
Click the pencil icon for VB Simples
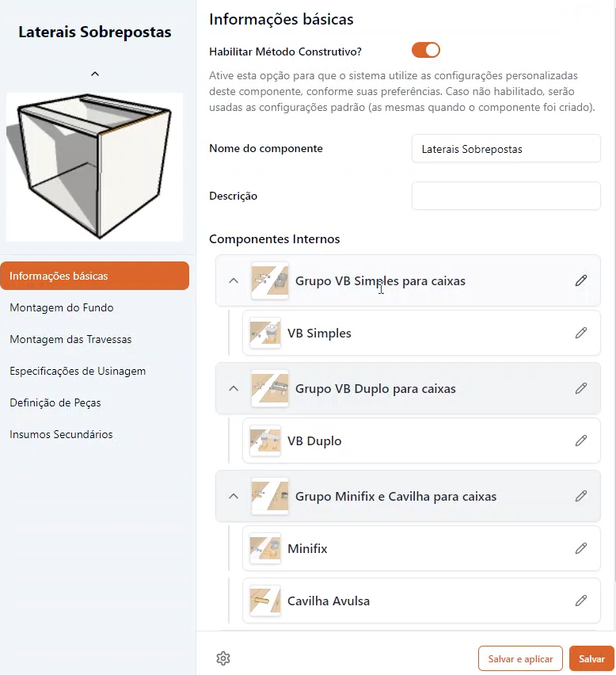pyautogui.click(x=581, y=333)
